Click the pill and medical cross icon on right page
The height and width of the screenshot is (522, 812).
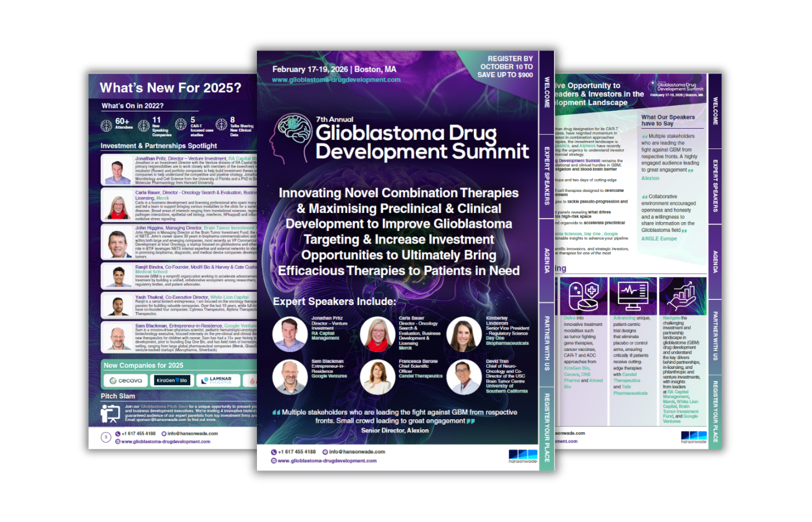click(583, 296)
